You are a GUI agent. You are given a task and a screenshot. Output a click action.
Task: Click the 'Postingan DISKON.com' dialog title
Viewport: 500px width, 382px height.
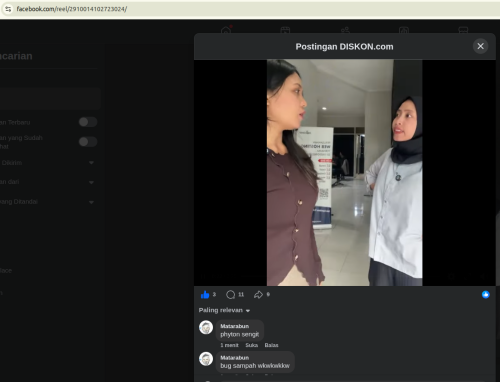(344, 47)
